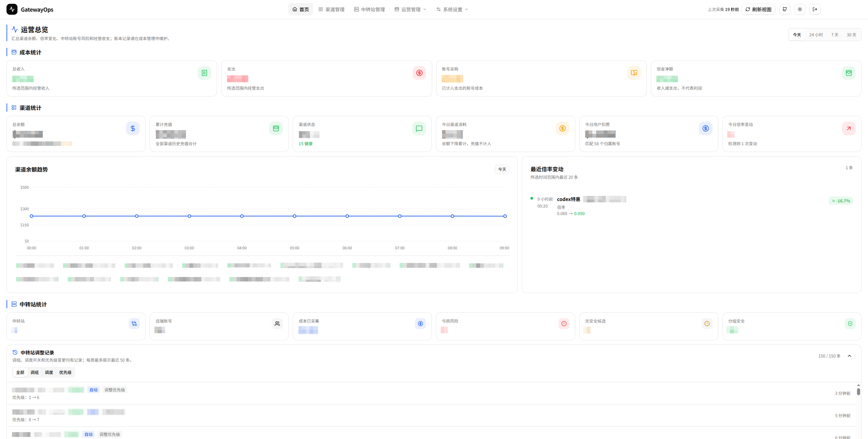Click 调整优先级 tag in first record

click(x=115, y=390)
